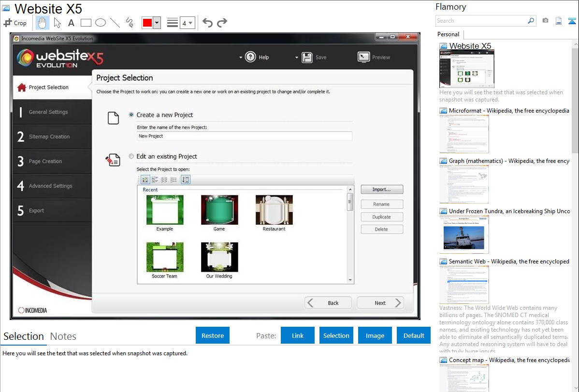Go to Sitemap Creation step
Screen dimensions: 579x392
pyautogui.click(x=52, y=137)
